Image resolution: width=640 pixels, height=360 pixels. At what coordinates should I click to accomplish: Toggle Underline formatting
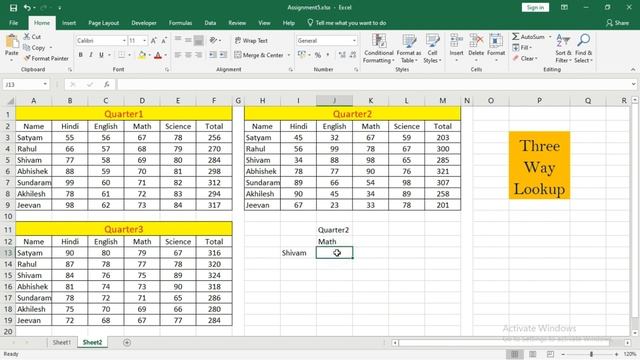pos(101,55)
